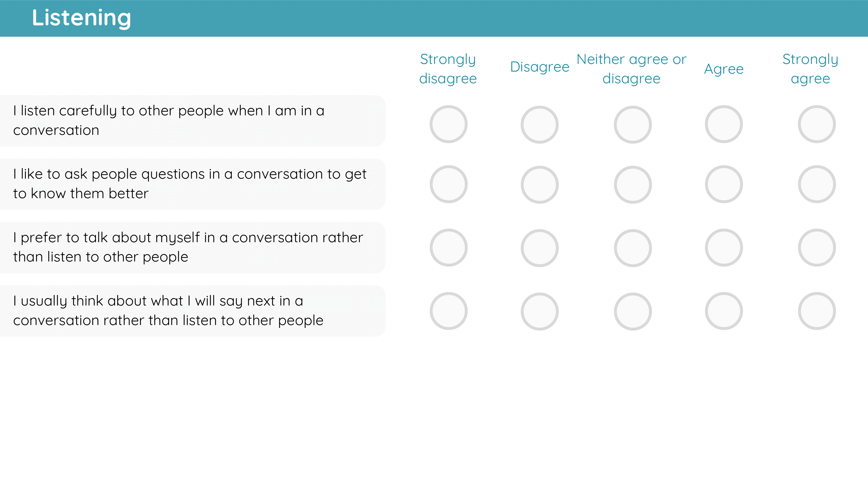Select Strongly disagree for listening carefully statement
Screen dimensions: 868x488
point(449,124)
